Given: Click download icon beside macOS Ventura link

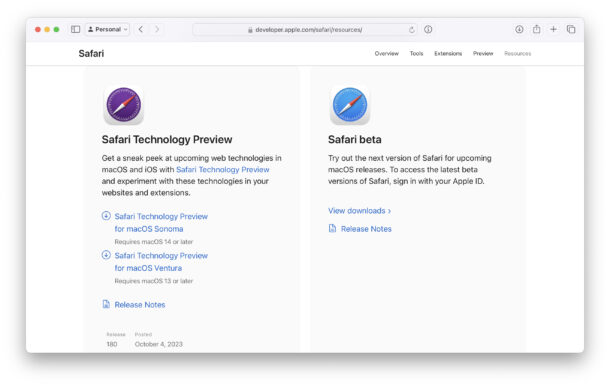Looking at the screenshot, I should click(106, 255).
